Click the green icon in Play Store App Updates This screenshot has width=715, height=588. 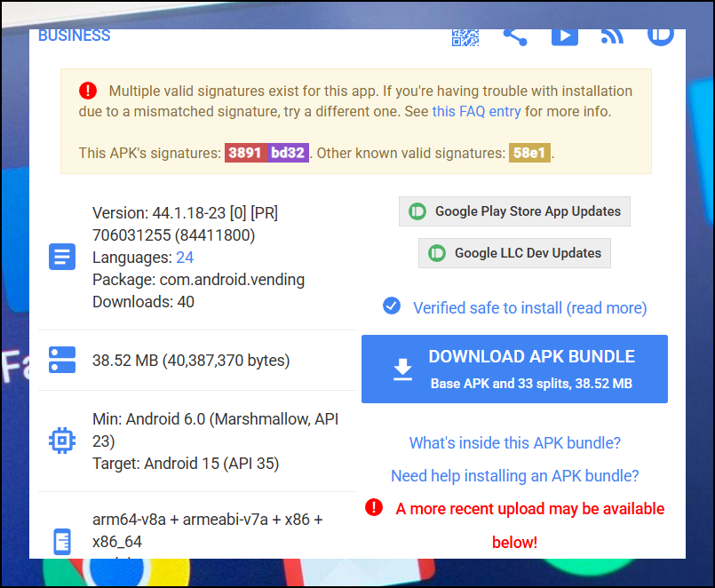click(417, 211)
